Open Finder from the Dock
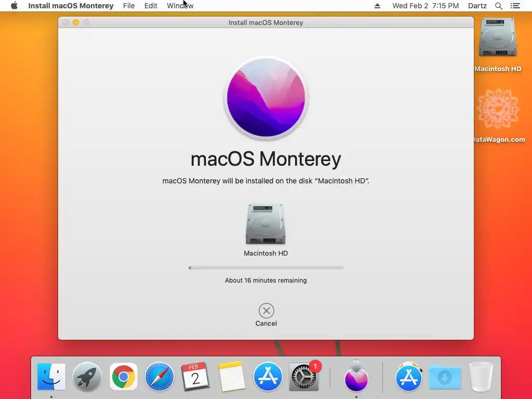This screenshot has height=399, width=532. [x=51, y=377]
